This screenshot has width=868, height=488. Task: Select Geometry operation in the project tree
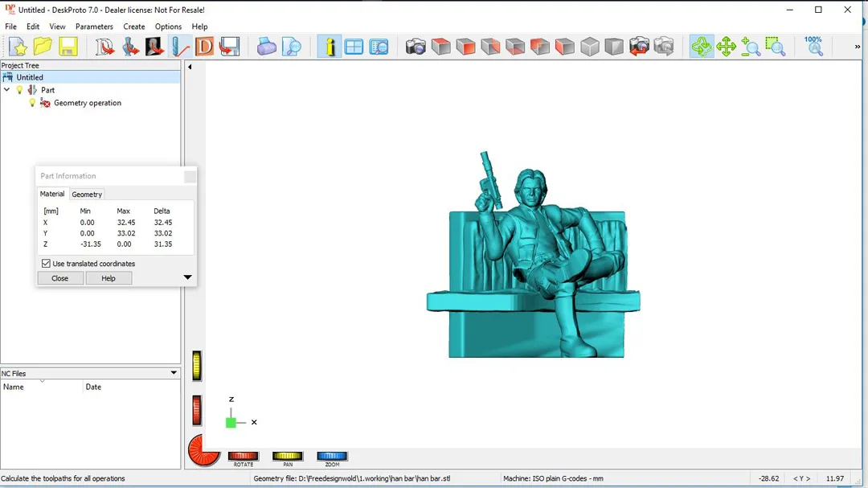coord(88,102)
